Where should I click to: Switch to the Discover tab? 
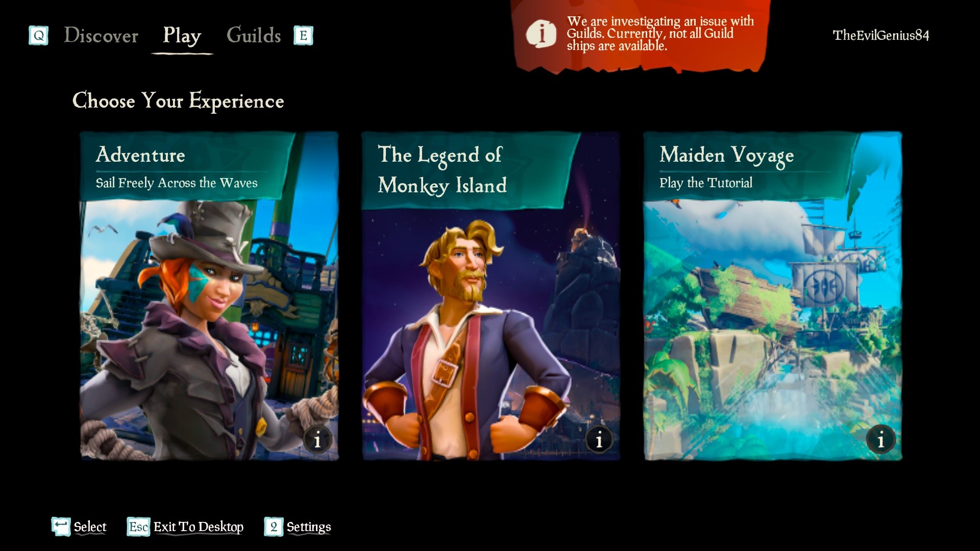tap(101, 36)
